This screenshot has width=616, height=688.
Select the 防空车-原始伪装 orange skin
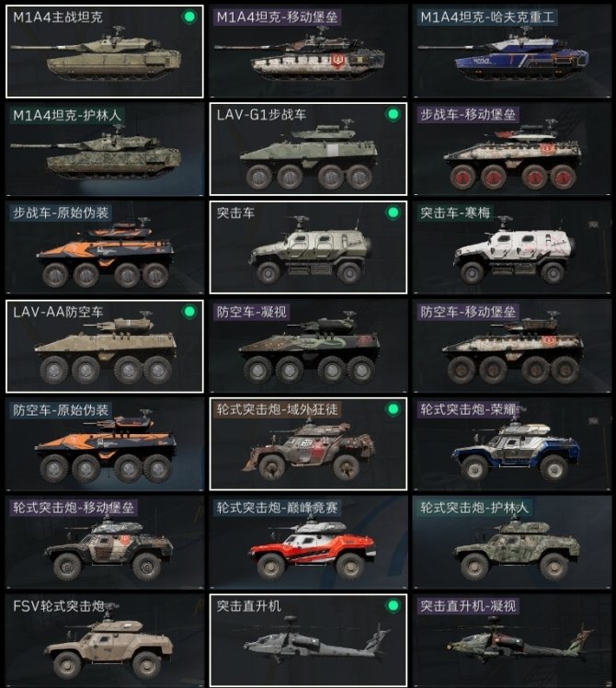(105, 444)
